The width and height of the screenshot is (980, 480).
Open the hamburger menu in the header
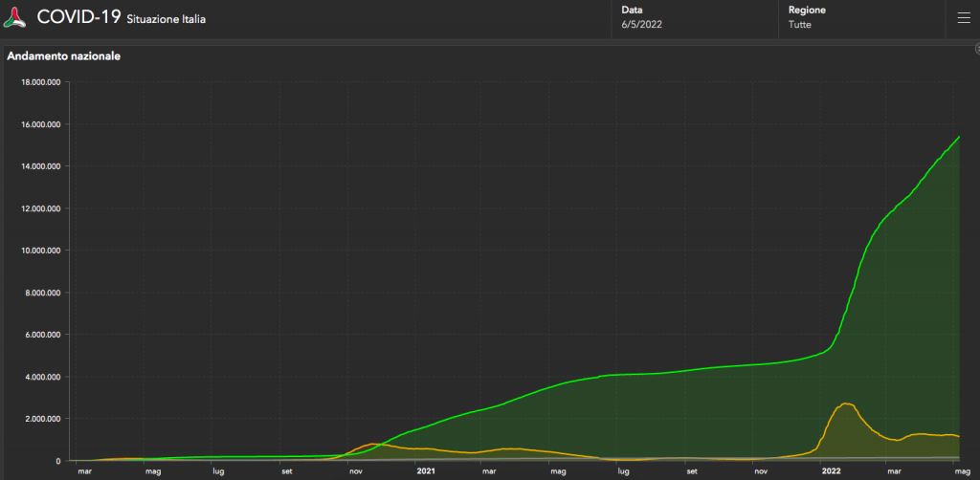tap(963, 17)
